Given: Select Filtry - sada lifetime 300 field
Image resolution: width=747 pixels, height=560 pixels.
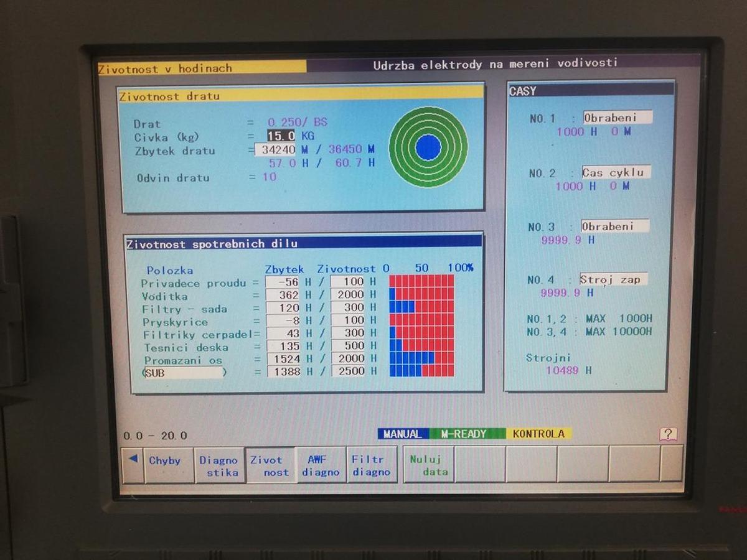Looking at the screenshot, I should (x=347, y=307).
